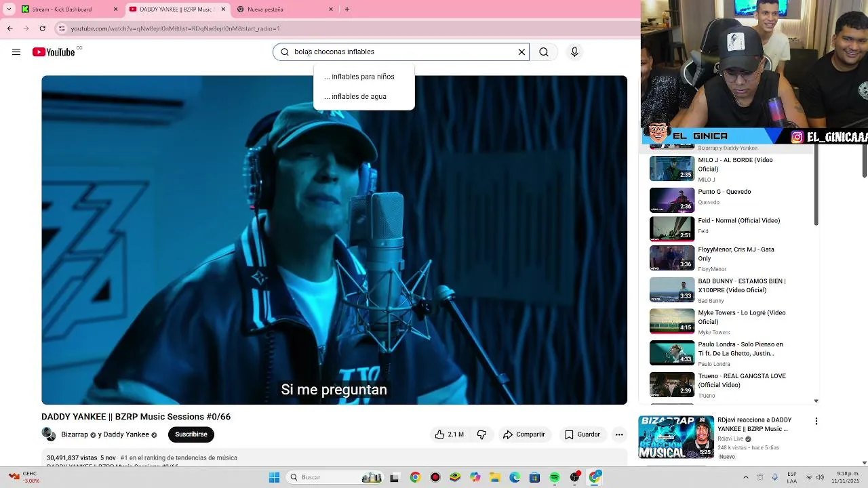The width and height of the screenshot is (868, 488).
Task: Open options menu for RDjavi video
Action: (816, 421)
